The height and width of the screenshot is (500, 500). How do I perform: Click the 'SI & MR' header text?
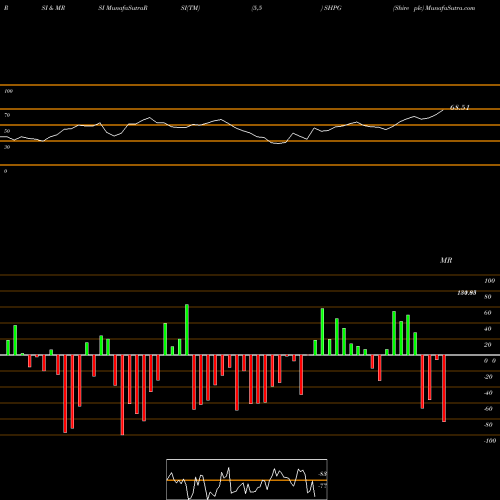[53, 8]
